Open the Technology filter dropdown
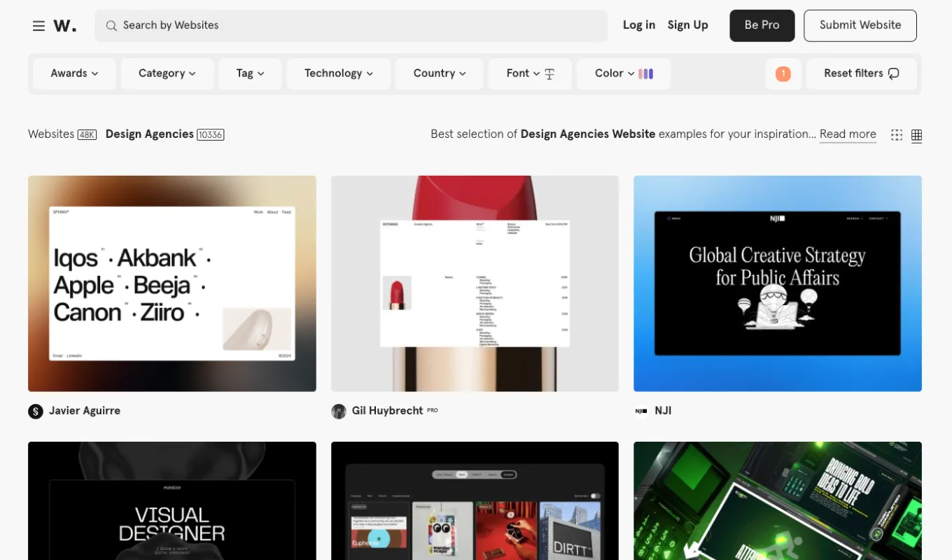The height and width of the screenshot is (560, 952). pos(339,73)
